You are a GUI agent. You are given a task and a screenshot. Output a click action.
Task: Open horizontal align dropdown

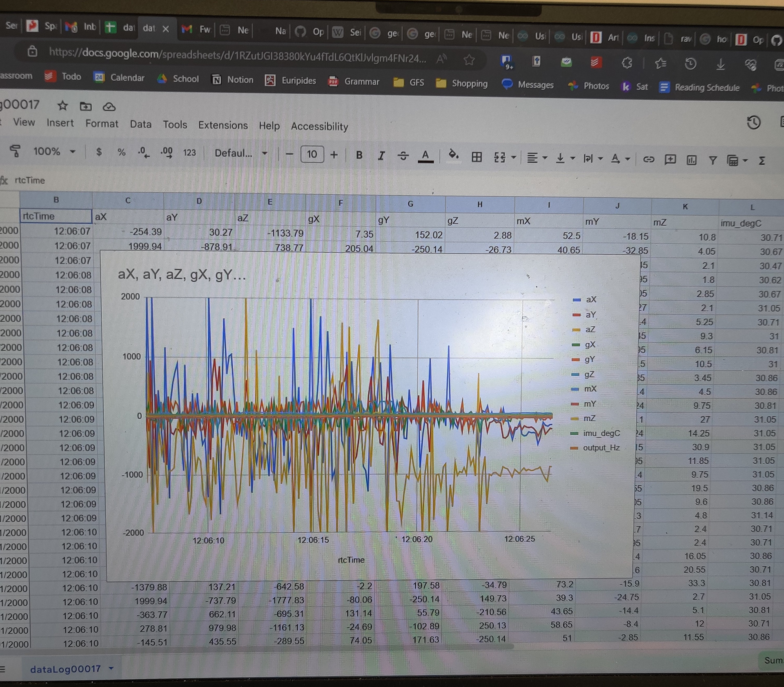(x=537, y=158)
